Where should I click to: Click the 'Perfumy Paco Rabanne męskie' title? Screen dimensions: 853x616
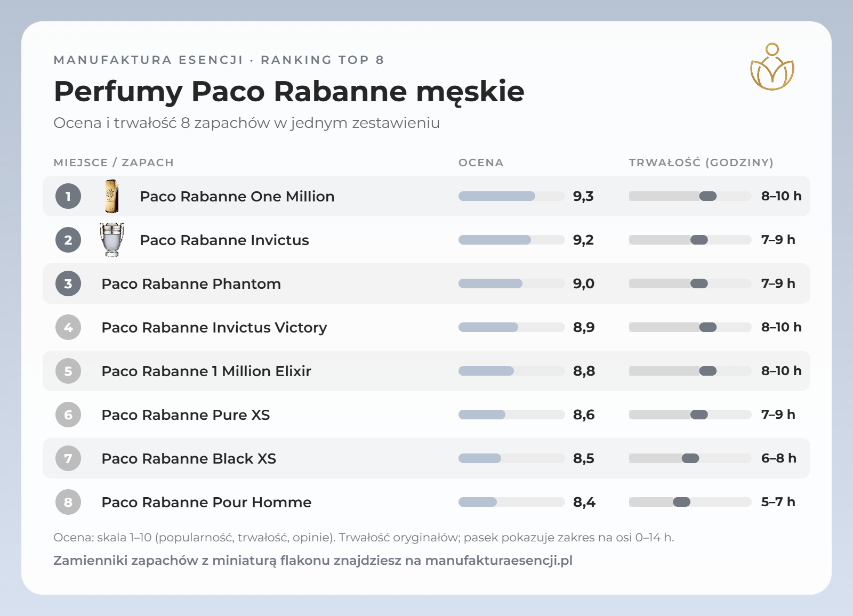click(289, 92)
